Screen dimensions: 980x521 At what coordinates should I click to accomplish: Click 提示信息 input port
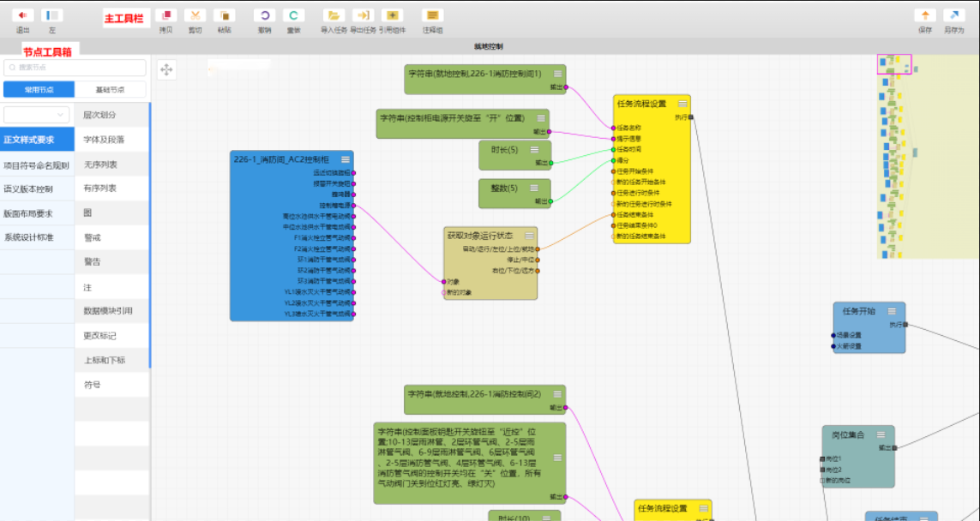click(x=614, y=139)
